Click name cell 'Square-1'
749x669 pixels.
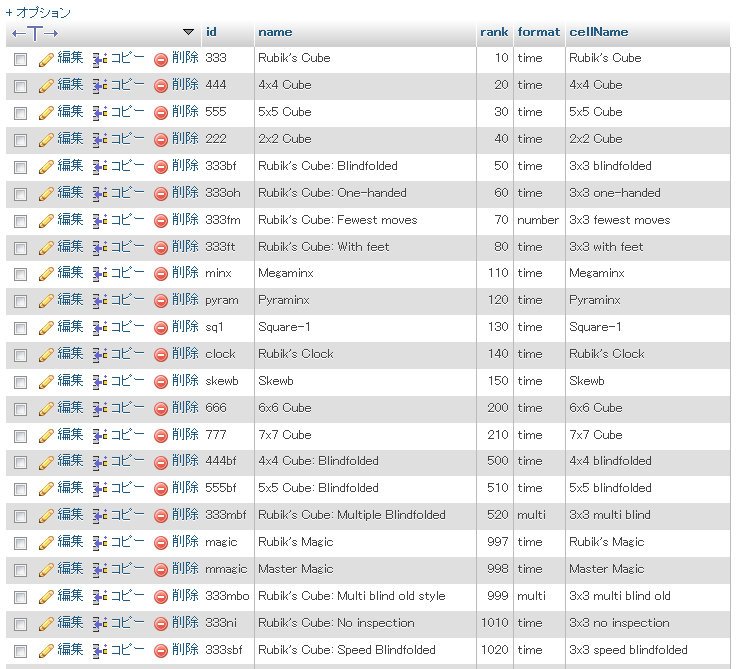(284, 327)
